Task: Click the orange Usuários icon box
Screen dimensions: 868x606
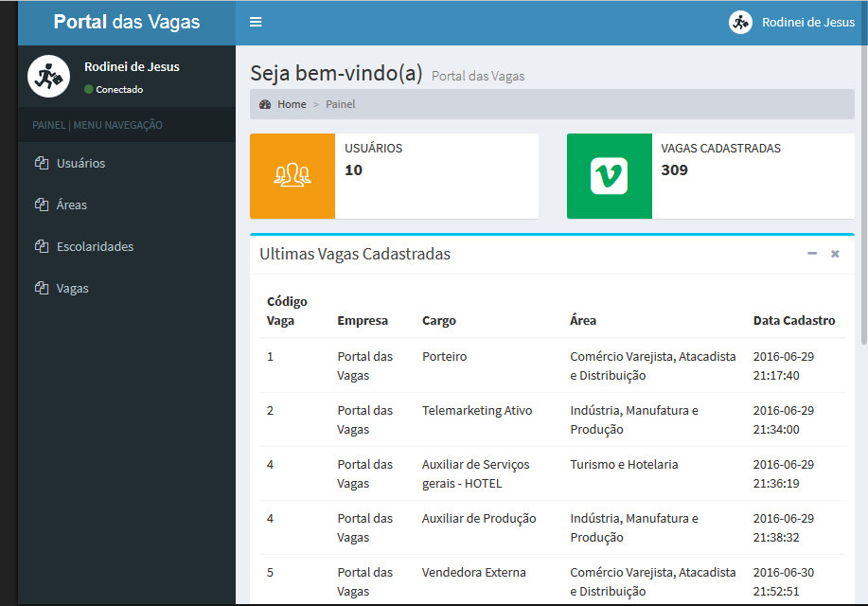Action: tap(292, 176)
